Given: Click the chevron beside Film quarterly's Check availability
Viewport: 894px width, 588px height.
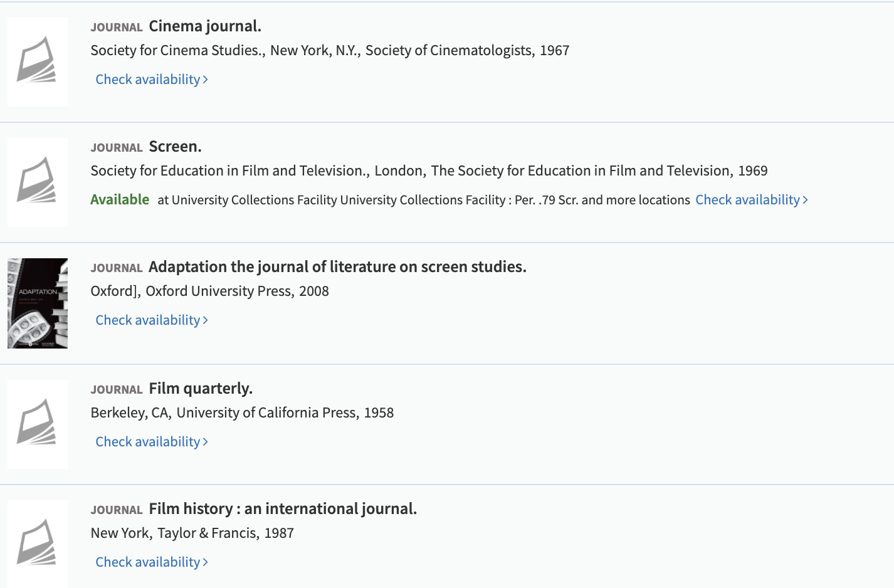Looking at the screenshot, I should (x=206, y=442).
